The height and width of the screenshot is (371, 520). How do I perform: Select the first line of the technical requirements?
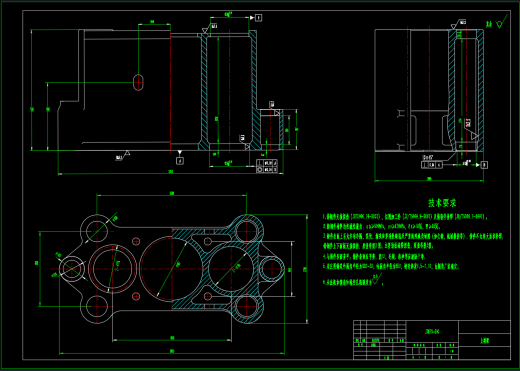405,217
